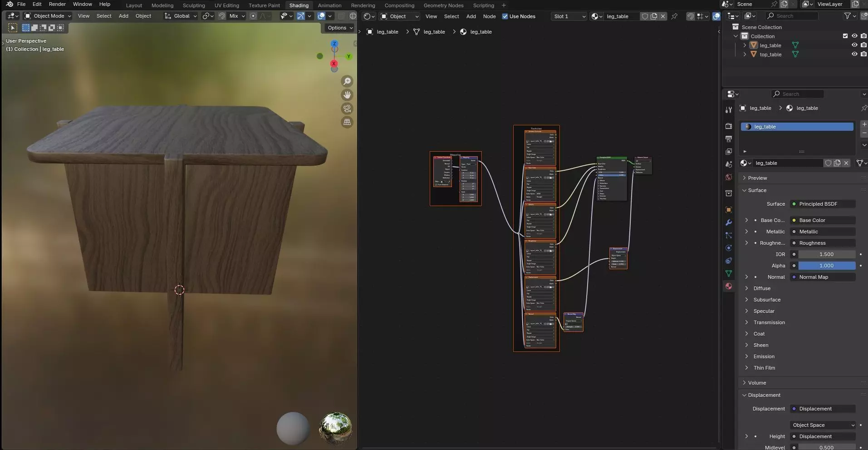Switch perspective/orthographic grid icon
868x450 pixels.
(347, 122)
